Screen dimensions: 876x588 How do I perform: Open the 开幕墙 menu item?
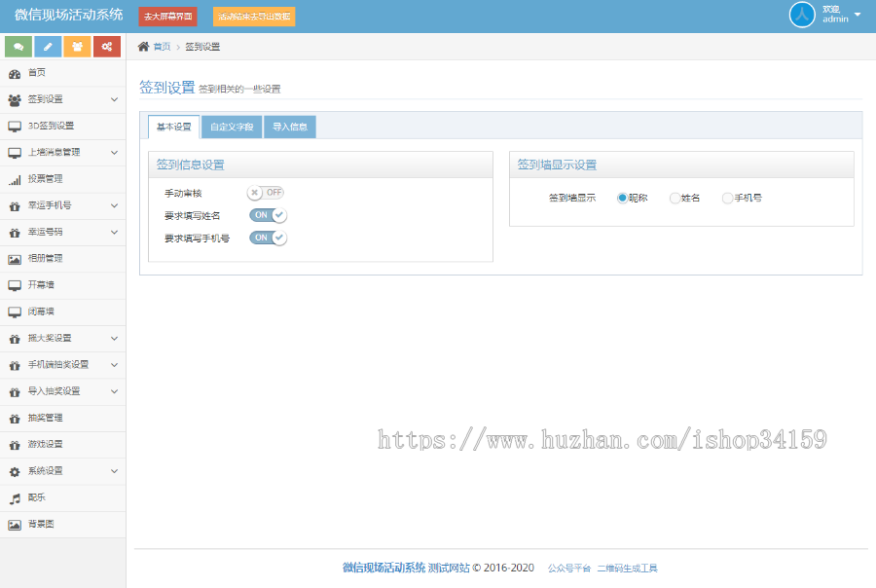pyautogui.click(x=62, y=285)
